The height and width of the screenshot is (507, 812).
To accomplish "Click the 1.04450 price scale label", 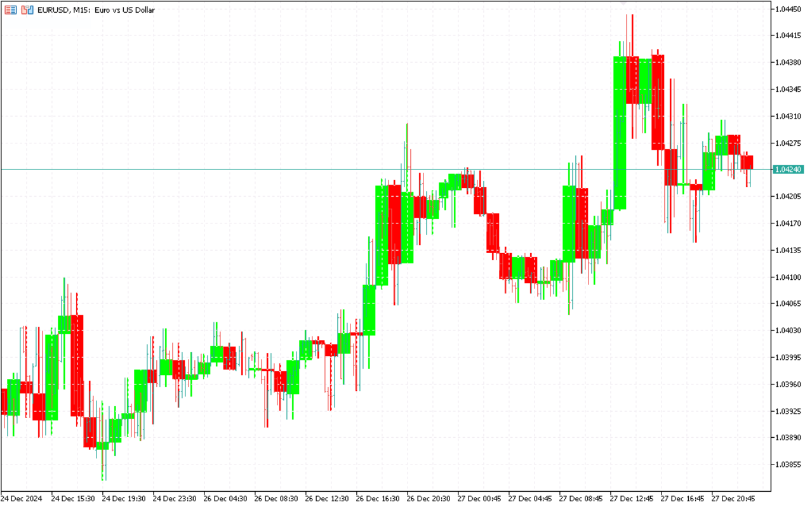I will point(788,9).
